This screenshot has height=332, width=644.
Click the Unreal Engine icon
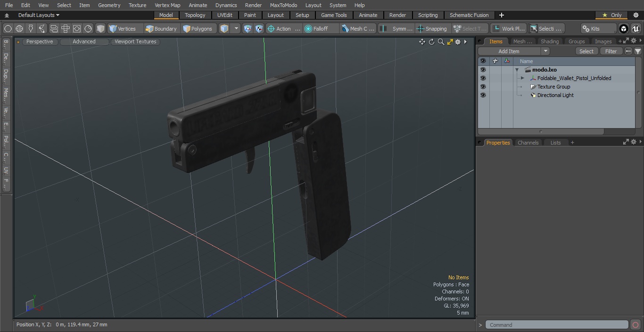tap(636, 29)
